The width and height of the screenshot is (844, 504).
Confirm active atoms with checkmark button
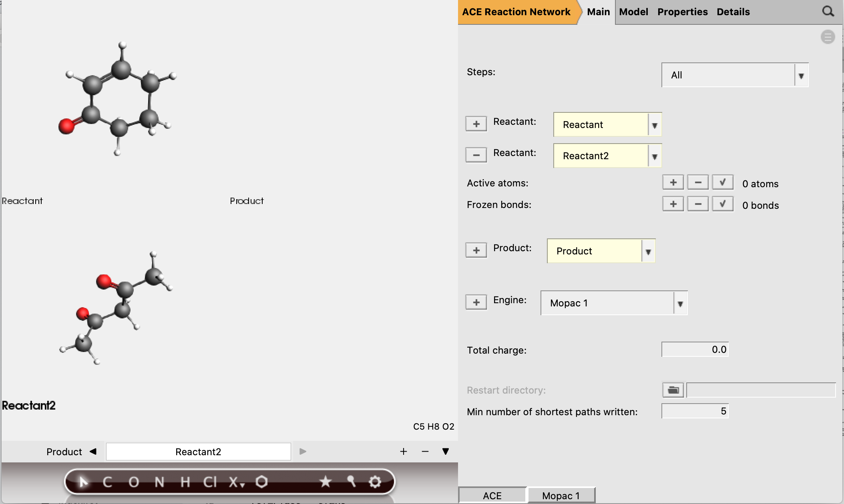[722, 182]
